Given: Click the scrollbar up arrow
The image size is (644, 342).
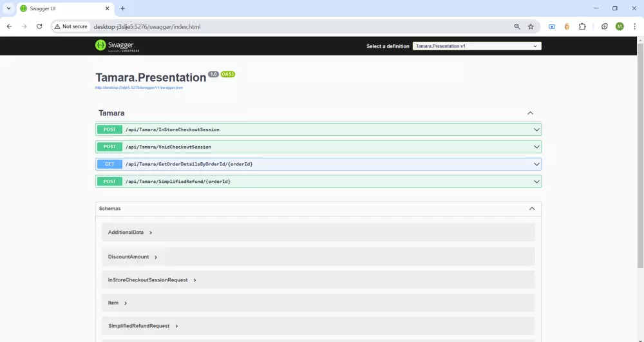Looking at the screenshot, I should pos(640,40).
